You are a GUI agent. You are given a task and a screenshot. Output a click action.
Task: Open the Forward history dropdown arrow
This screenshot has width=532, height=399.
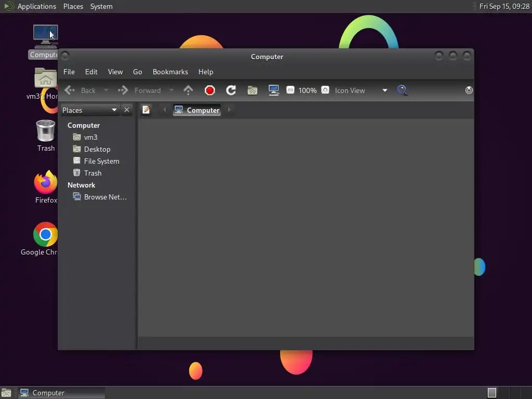(x=171, y=90)
